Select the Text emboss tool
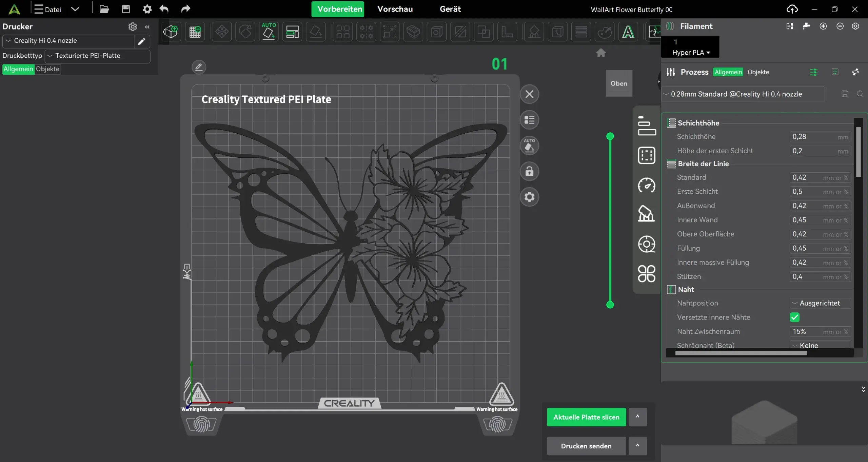868x462 pixels. click(x=628, y=32)
